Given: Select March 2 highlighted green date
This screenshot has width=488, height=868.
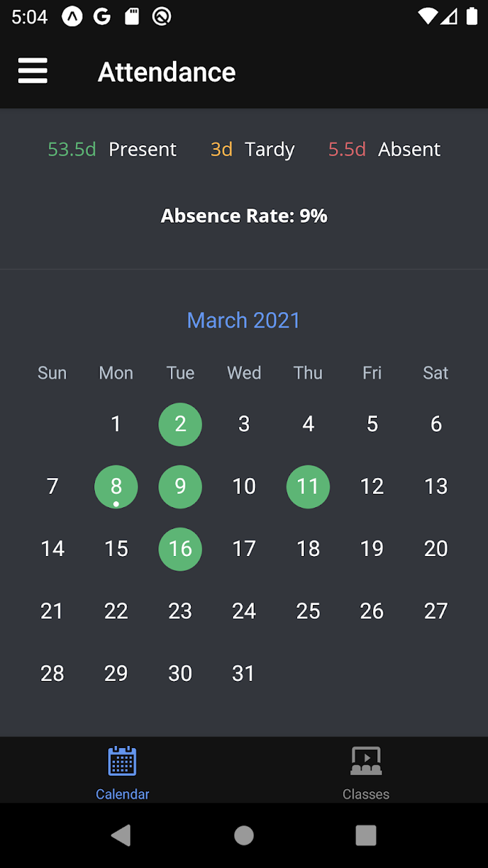Looking at the screenshot, I should click(x=181, y=424).
